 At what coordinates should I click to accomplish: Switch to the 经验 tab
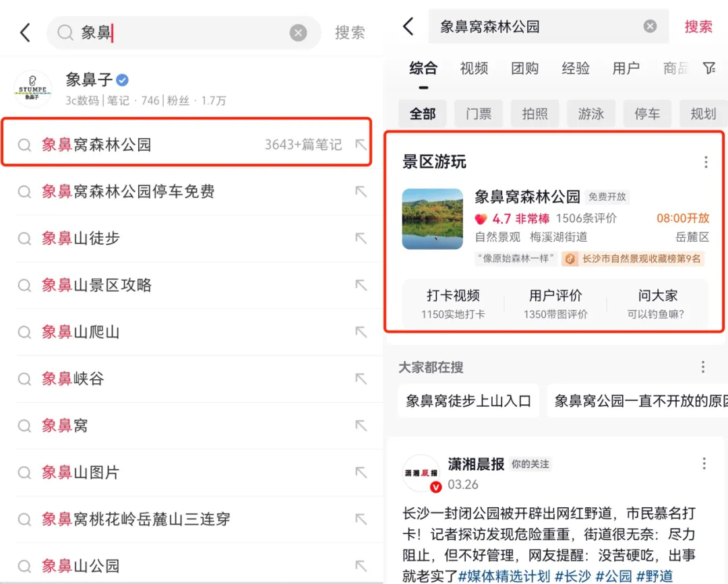click(x=576, y=69)
